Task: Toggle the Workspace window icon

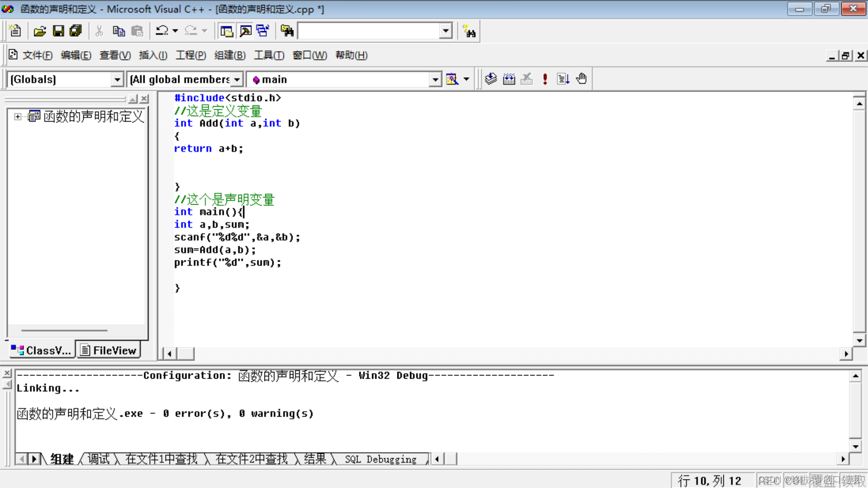Action: point(226,31)
